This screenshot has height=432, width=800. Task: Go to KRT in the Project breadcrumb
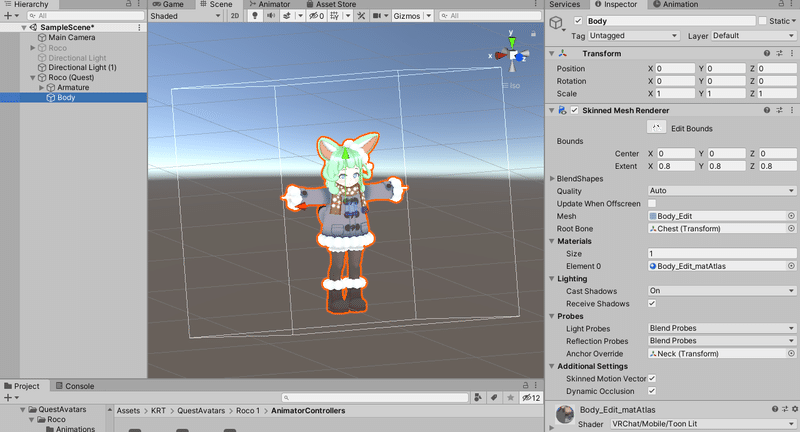point(158,411)
